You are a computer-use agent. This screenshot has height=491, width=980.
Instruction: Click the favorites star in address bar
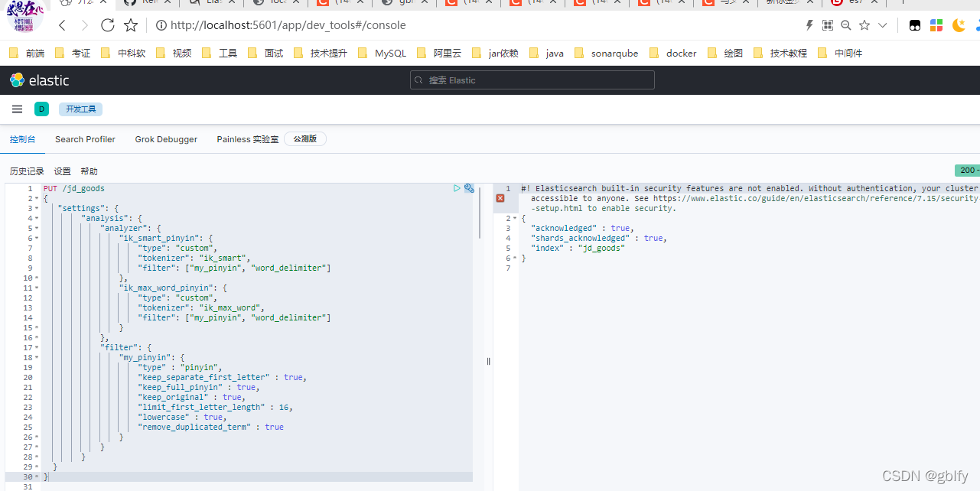pyautogui.click(x=864, y=25)
